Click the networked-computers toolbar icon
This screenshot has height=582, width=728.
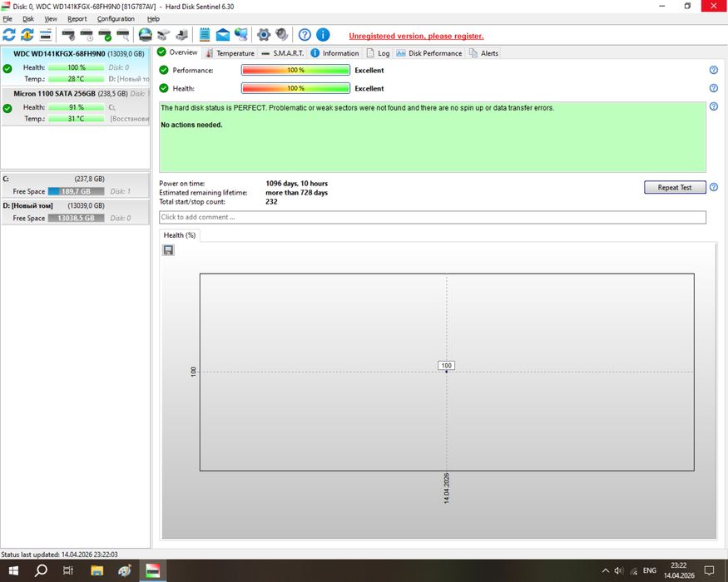tap(241, 35)
